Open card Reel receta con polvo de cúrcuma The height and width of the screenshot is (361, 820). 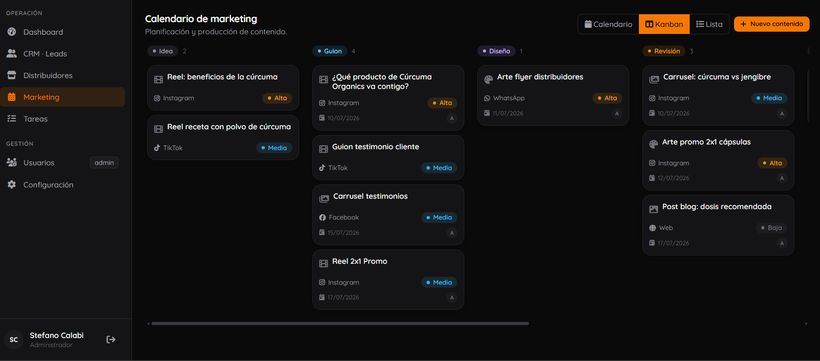pos(223,137)
